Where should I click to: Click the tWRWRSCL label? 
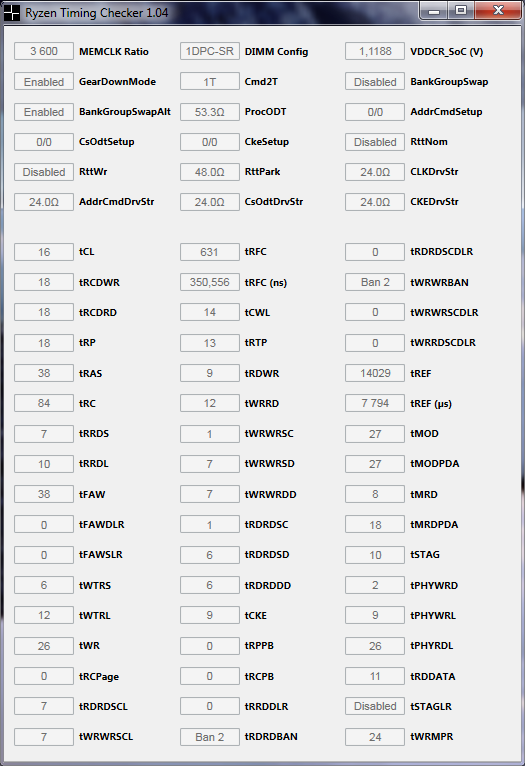tap(106, 736)
